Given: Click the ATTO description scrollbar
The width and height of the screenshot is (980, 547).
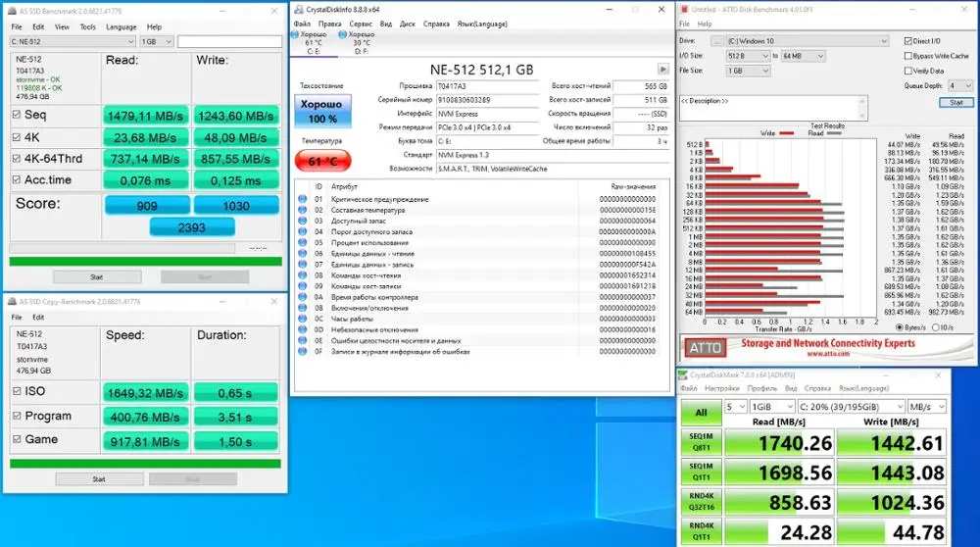Looking at the screenshot, I should click(x=862, y=108).
